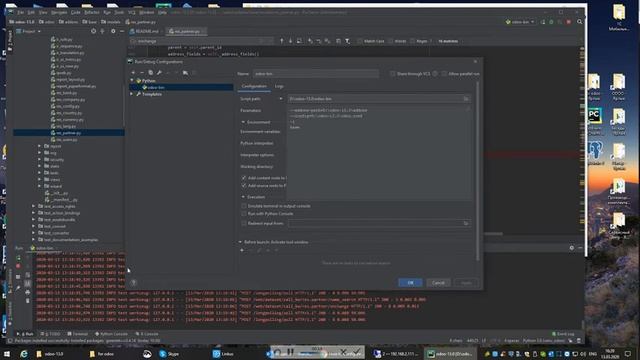Screen dimensions: 640x360
Task: Click Name input field
Action: click(x=316, y=74)
